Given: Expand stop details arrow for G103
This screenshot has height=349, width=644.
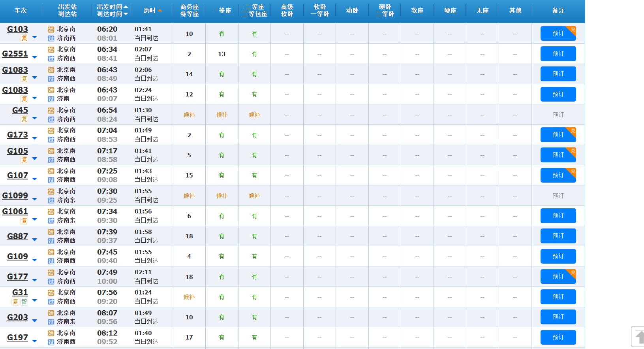Looking at the screenshot, I should pyautogui.click(x=34, y=37).
